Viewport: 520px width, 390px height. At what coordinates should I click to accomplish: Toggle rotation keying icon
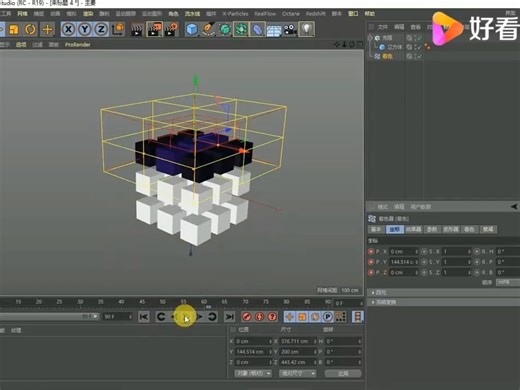tap(315, 317)
